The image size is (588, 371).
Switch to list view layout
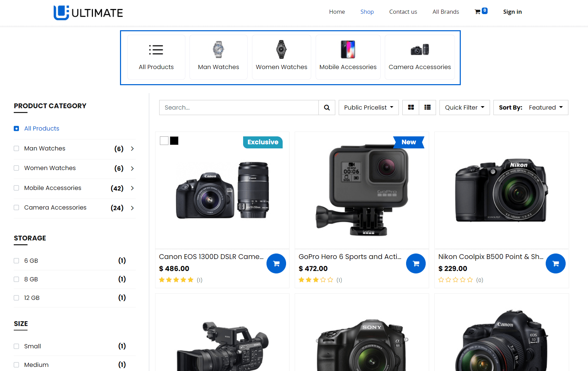(x=427, y=108)
